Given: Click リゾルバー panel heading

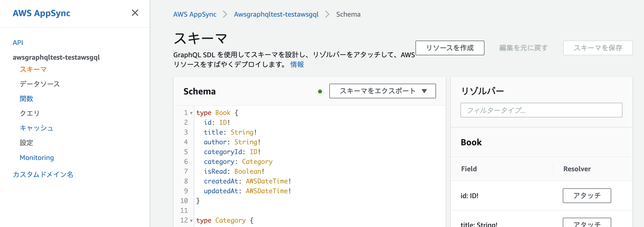Looking at the screenshot, I should point(482,91).
